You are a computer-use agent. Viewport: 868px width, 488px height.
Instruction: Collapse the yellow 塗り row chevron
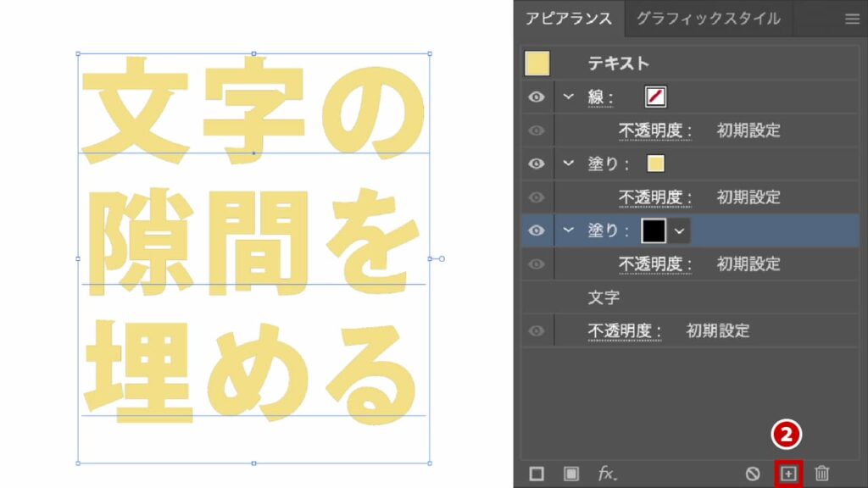(x=569, y=164)
